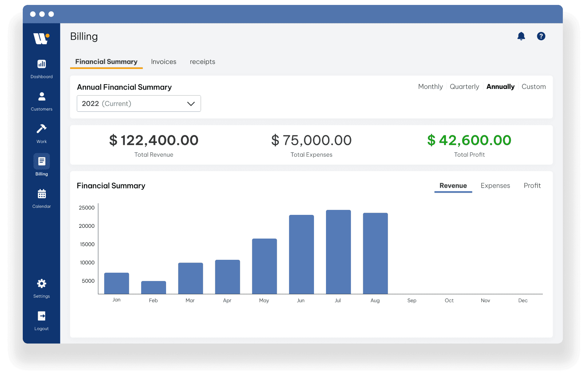
Task: Click the Mar revenue bar
Action: pyautogui.click(x=190, y=278)
